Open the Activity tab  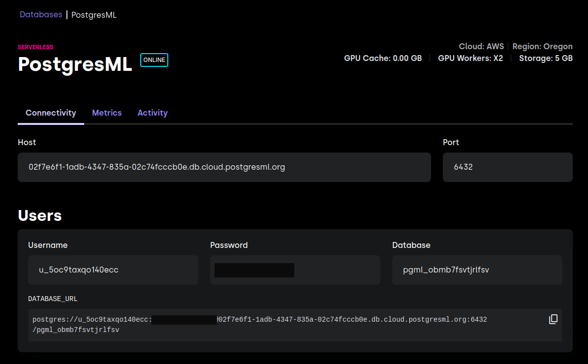[153, 113]
